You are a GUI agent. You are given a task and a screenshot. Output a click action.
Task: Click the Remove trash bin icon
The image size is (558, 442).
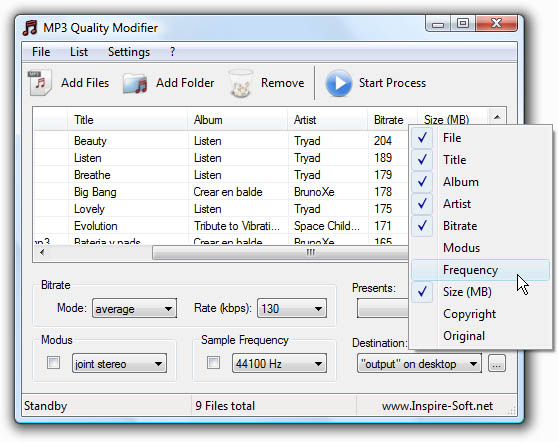(x=241, y=84)
